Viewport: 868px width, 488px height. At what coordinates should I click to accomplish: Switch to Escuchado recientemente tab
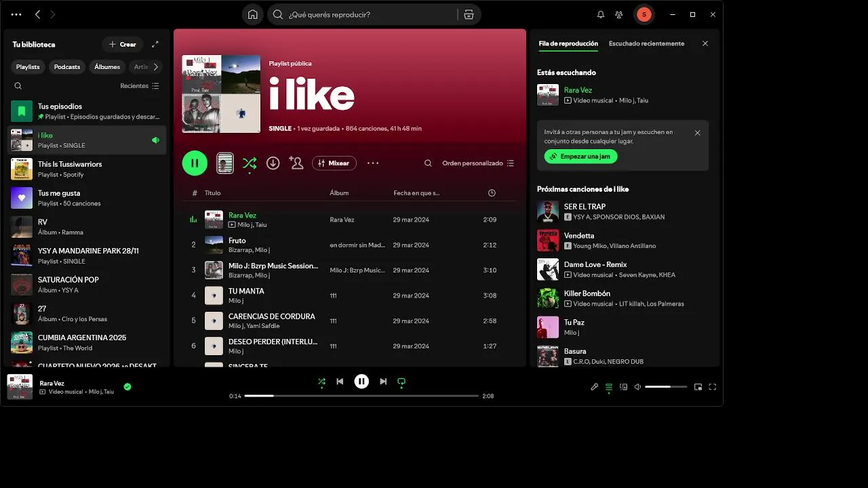646,43
